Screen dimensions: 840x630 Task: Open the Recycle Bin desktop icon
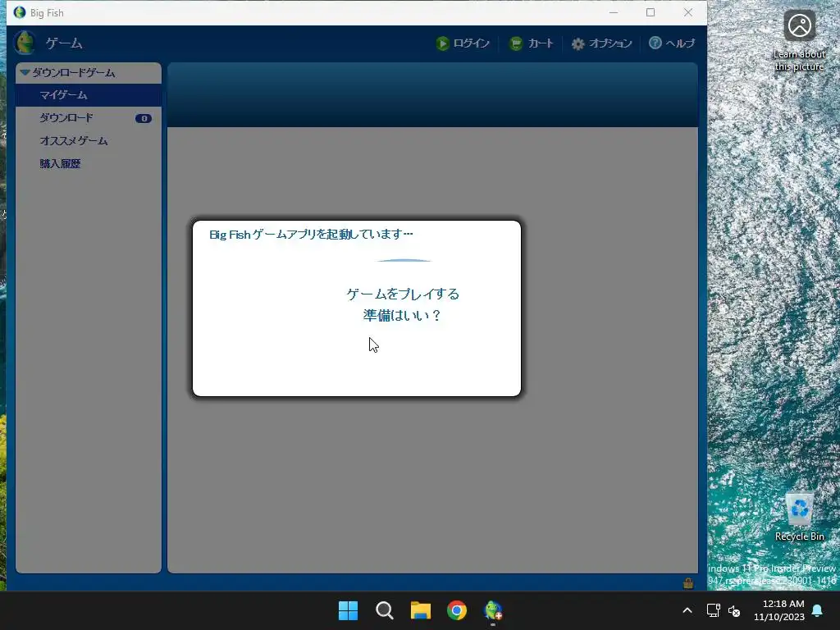(799, 517)
